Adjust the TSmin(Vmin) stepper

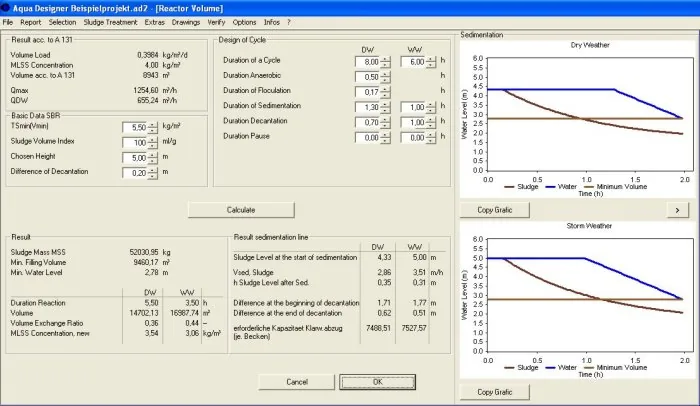coord(153,128)
